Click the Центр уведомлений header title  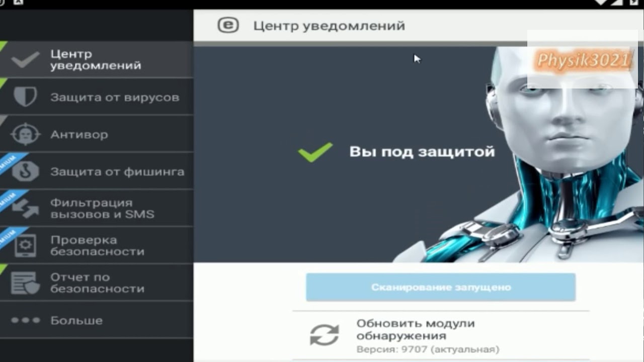point(329,26)
